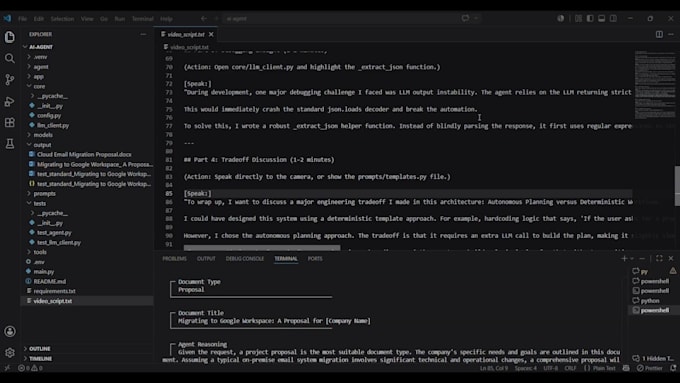This screenshot has height=383, width=680.
Task: Change language mode from Plain Text
Action: tap(604, 368)
